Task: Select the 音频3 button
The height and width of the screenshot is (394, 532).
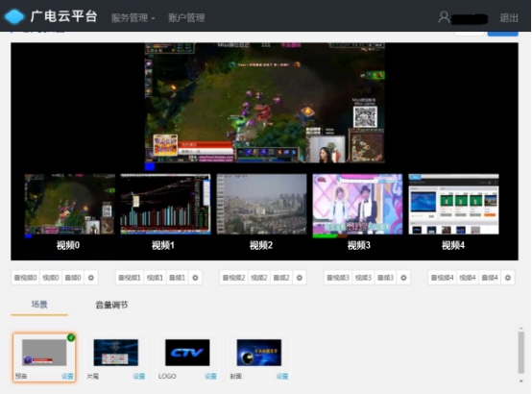Action: click(385, 278)
